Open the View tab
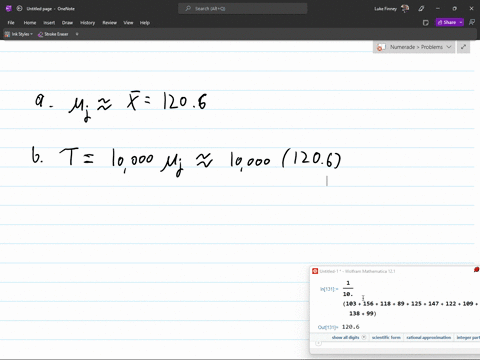The width and height of the screenshot is (480, 360). coord(128,23)
